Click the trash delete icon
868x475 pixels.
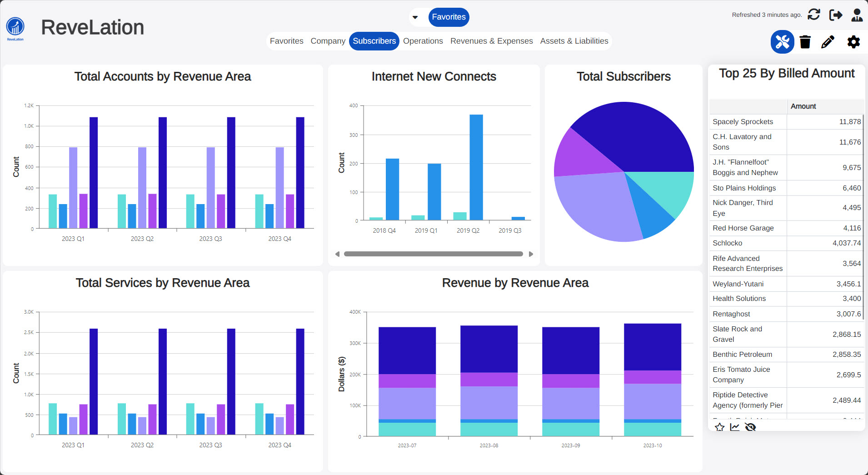coord(805,42)
